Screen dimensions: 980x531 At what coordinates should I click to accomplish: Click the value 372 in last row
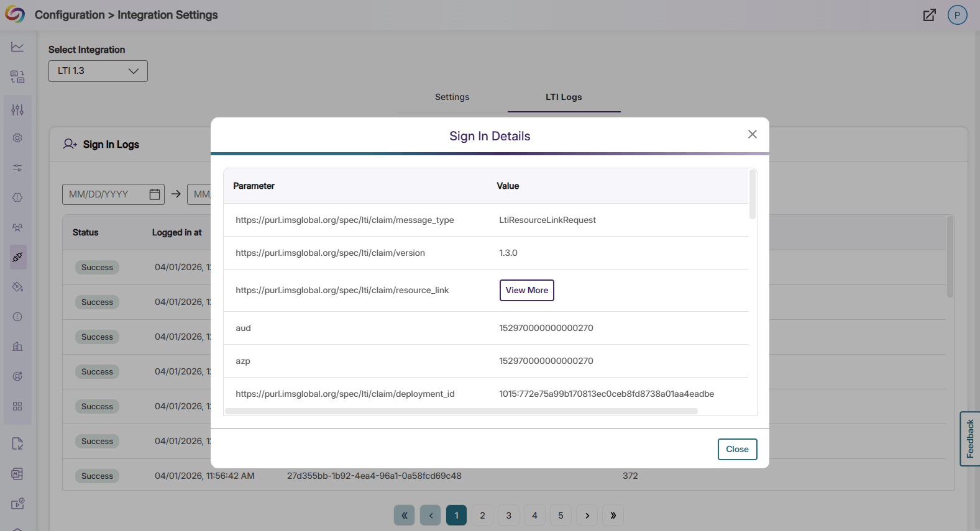click(x=630, y=476)
